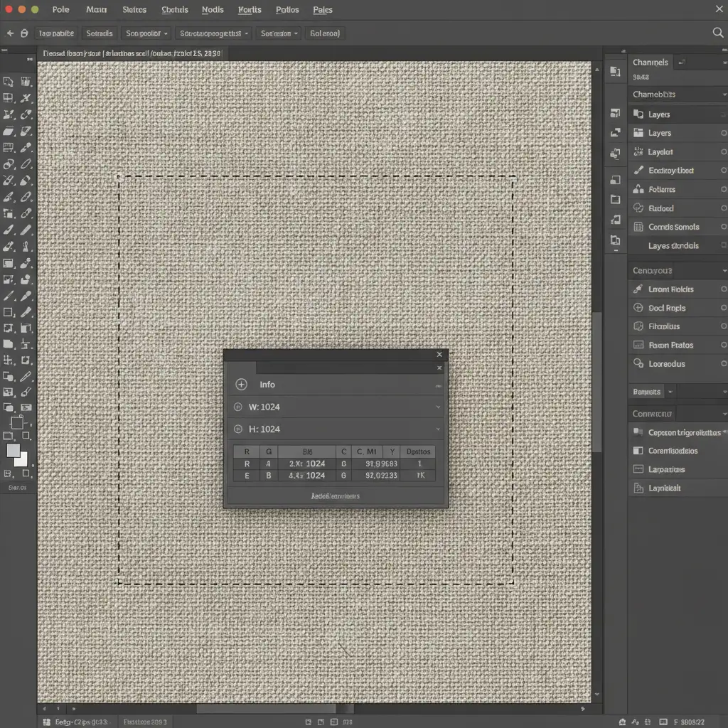This screenshot has width=728, height=728.
Task: Click the circled plus icon beside Info
Action: click(241, 385)
